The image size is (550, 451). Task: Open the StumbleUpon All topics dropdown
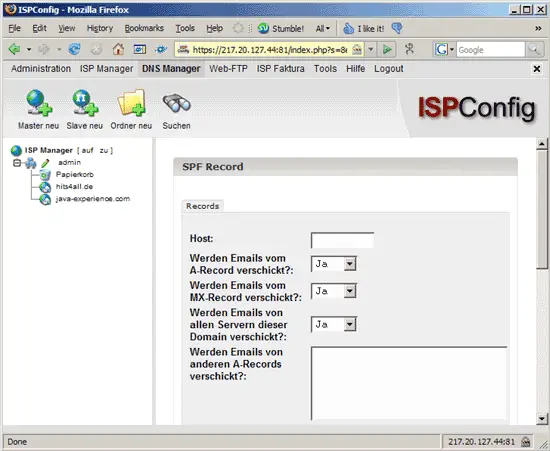coord(323,28)
